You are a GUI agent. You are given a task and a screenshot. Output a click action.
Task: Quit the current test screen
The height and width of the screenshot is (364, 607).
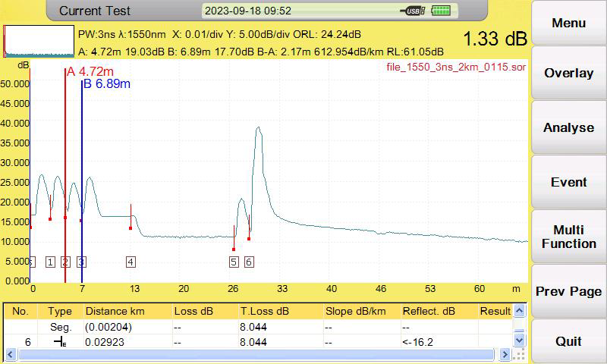pos(568,340)
